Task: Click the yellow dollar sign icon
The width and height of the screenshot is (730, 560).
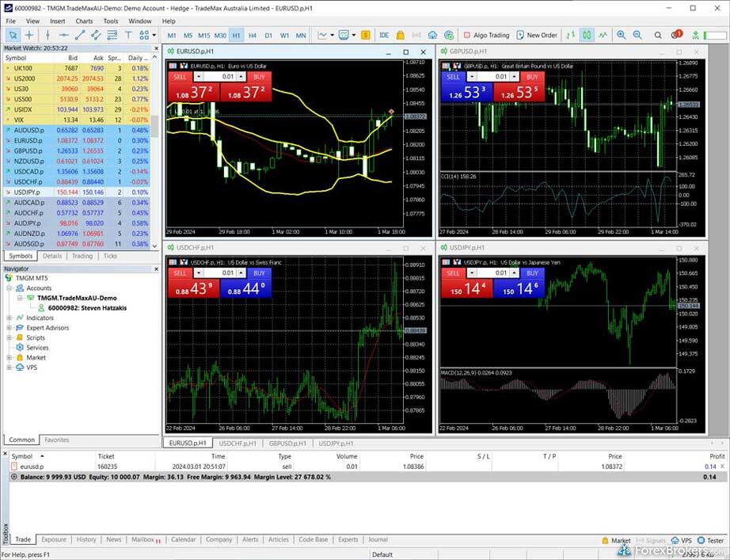Action: point(366,35)
